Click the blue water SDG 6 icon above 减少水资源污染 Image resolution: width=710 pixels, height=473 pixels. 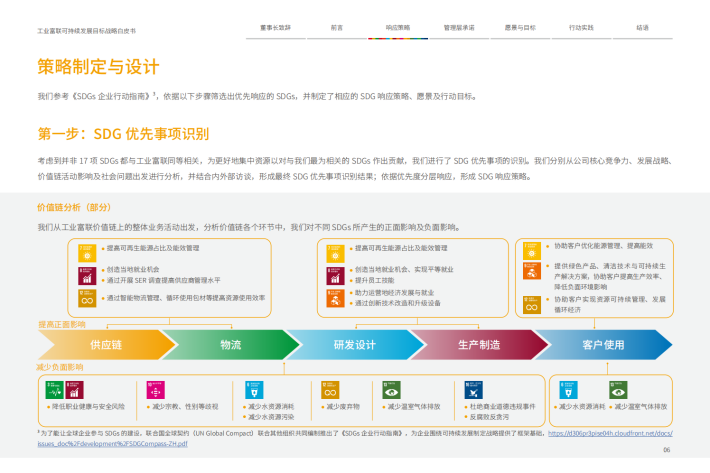(251, 389)
